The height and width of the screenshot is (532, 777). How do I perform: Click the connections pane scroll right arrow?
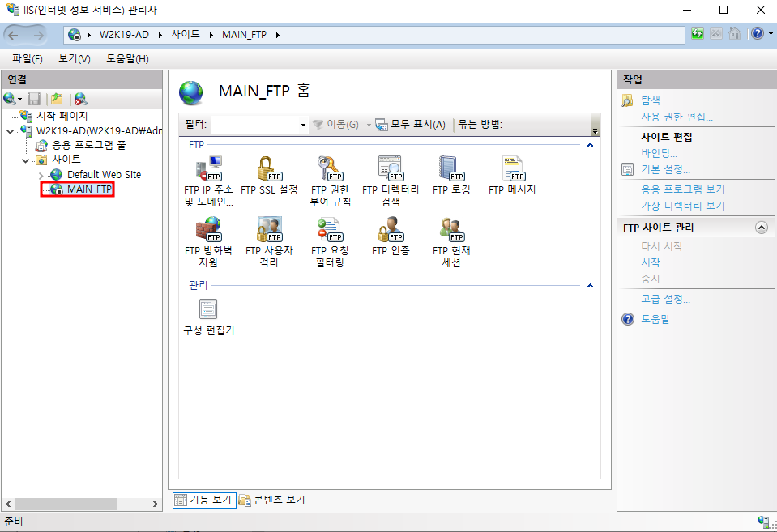pyautogui.click(x=155, y=504)
